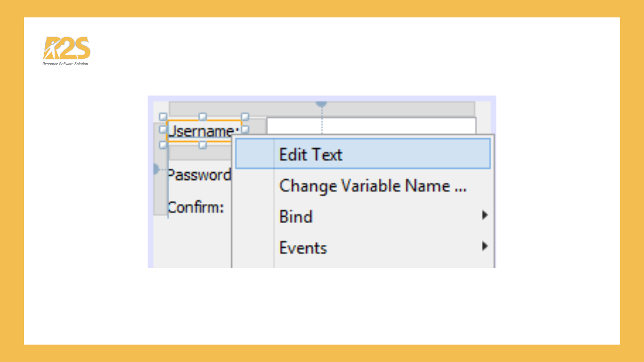644x362 pixels.
Task: Click the R2S Resource Software Solution logo
Action: click(66, 51)
